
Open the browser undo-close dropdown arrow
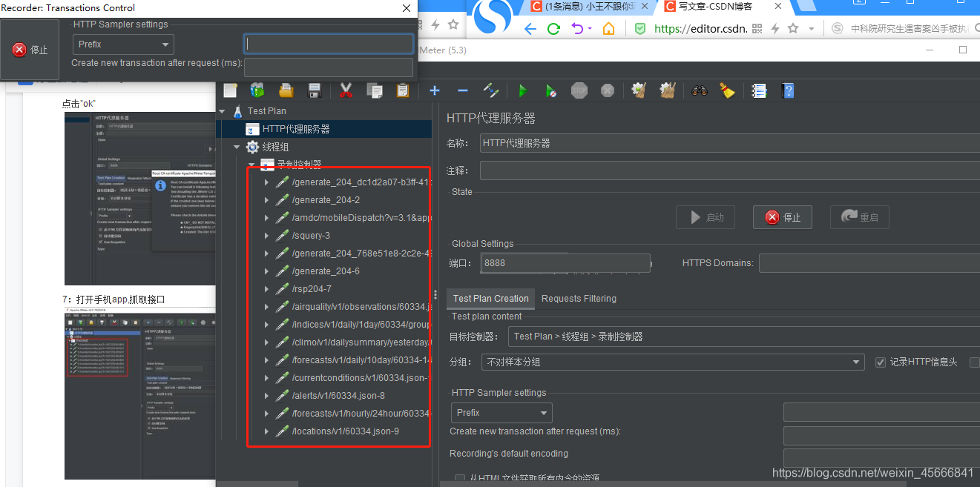pyautogui.click(x=590, y=30)
